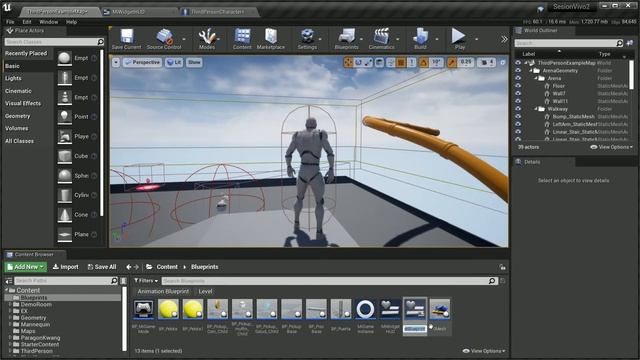Click the Save Current toolbar icon
The image size is (640, 360).
click(x=127, y=39)
